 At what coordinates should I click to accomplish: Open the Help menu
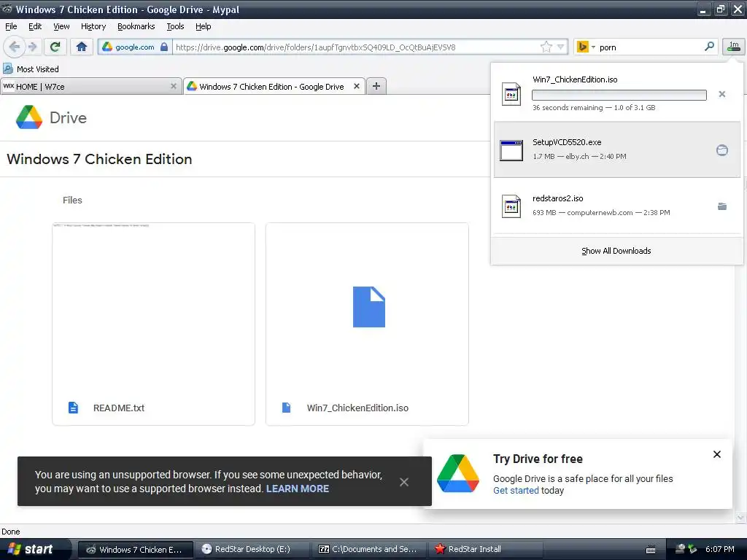click(203, 27)
